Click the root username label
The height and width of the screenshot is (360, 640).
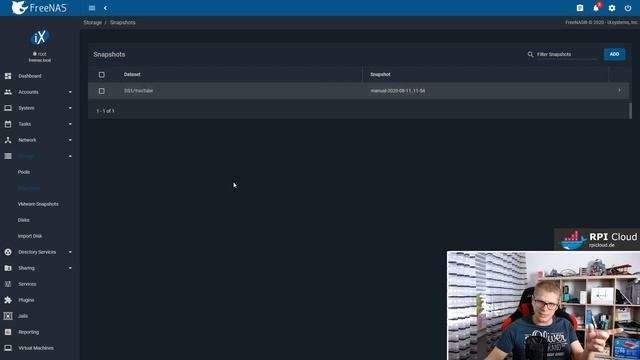coord(42,54)
